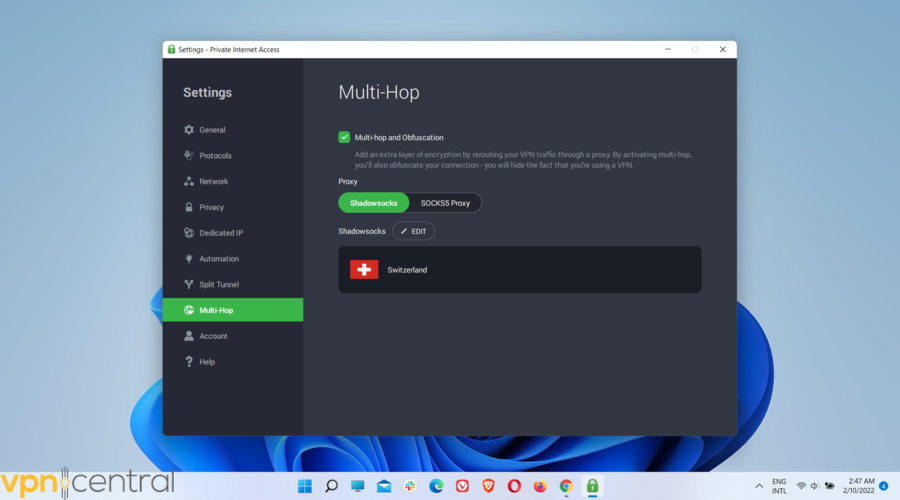This screenshot has height=500, width=900.
Task: Select the highlighted Multi-Hop sidebar tab
Action: pos(233,310)
